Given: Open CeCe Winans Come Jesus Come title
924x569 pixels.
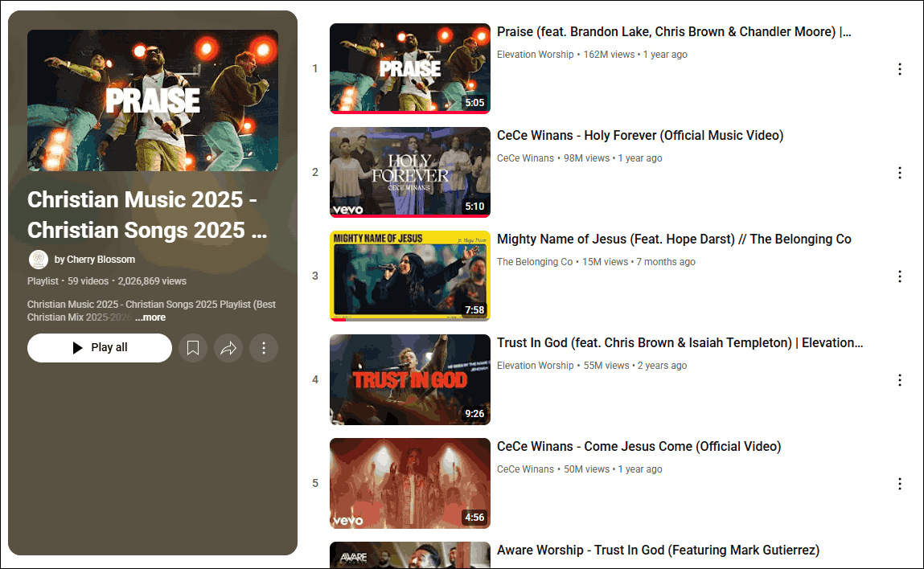Looking at the screenshot, I should [x=639, y=447].
